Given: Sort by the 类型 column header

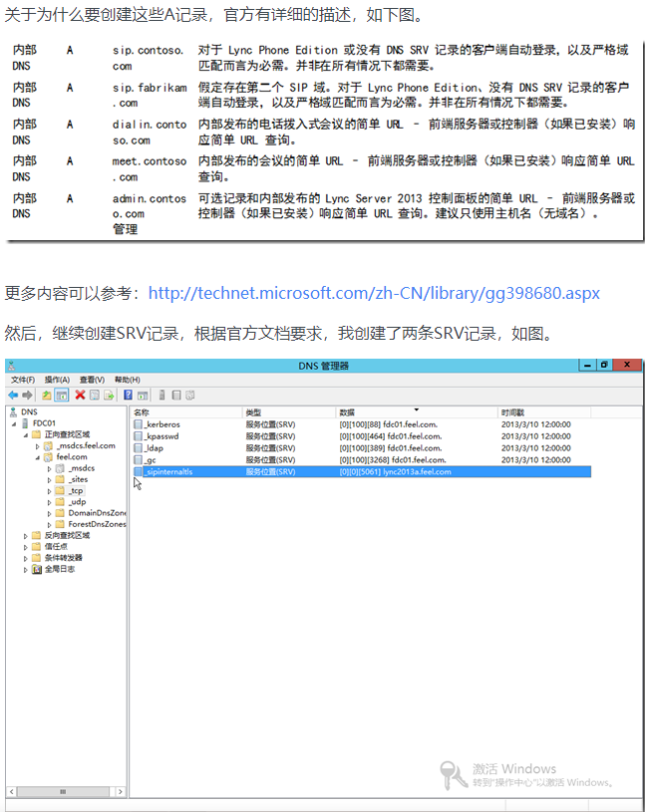Looking at the screenshot, I should [x=289, y=412].
